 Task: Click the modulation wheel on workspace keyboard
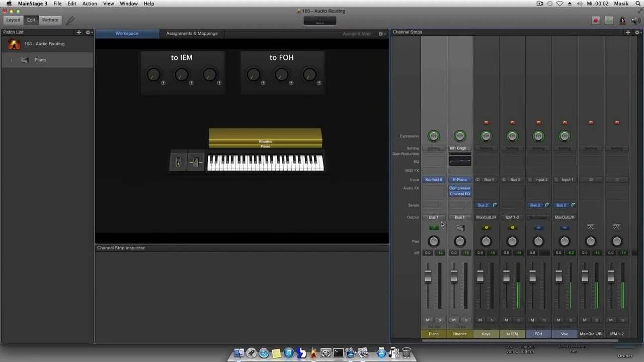196,162
